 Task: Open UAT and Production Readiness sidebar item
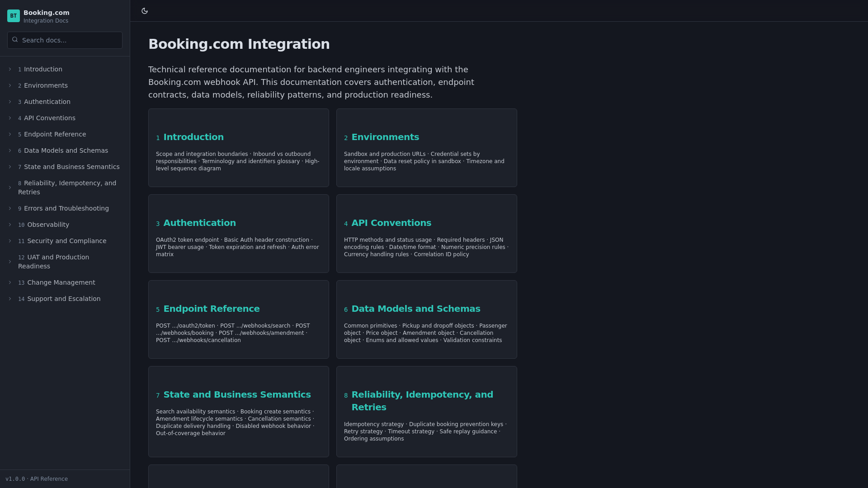[53, 262]
